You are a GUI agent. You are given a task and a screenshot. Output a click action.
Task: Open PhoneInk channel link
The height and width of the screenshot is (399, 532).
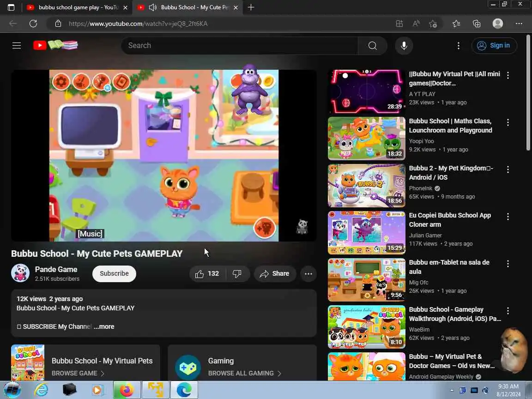pos(420,188)
